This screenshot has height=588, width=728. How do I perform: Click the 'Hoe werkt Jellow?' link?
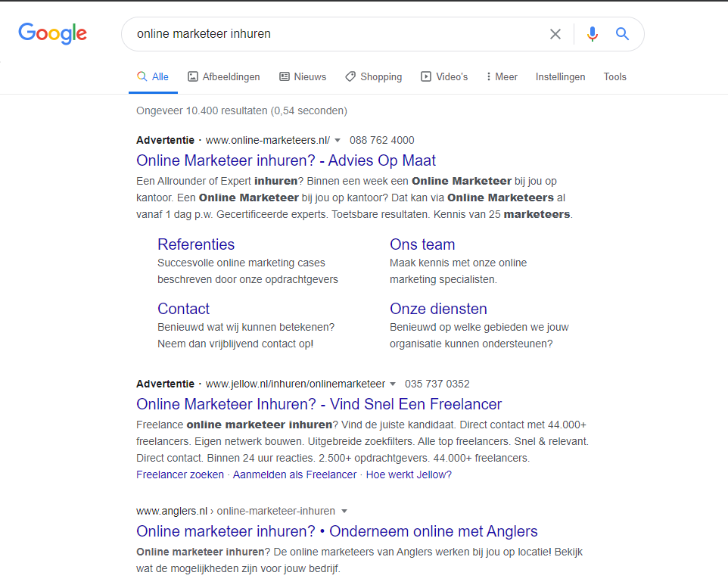(x=409, y=474)
